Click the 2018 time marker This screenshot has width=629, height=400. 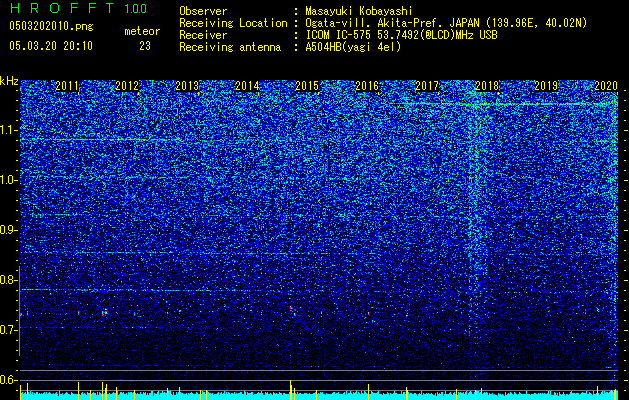(487, 86)
